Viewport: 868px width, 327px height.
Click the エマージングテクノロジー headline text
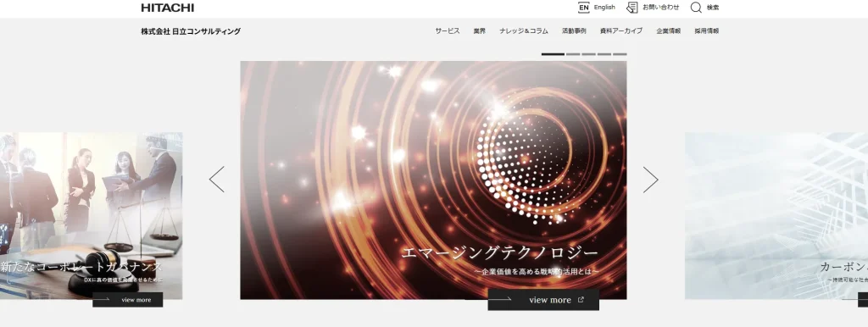[x=500, y=253]
